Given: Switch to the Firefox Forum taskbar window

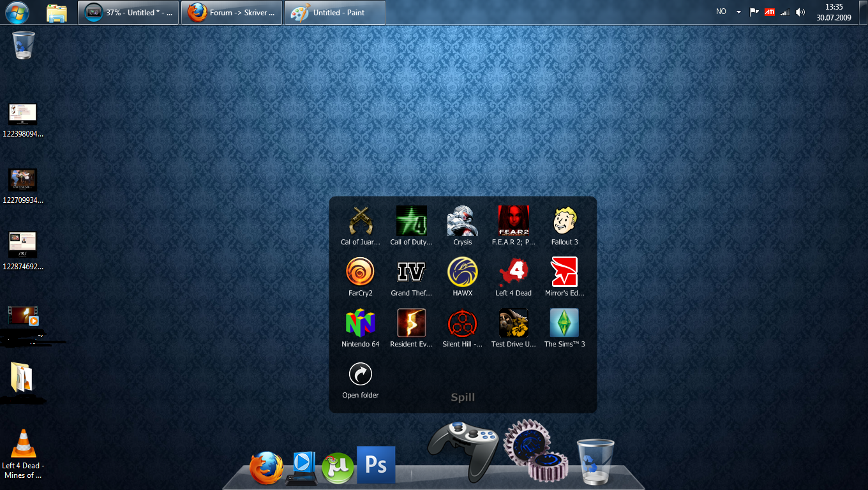Looking at the screenshot, I should click(232, 13).
